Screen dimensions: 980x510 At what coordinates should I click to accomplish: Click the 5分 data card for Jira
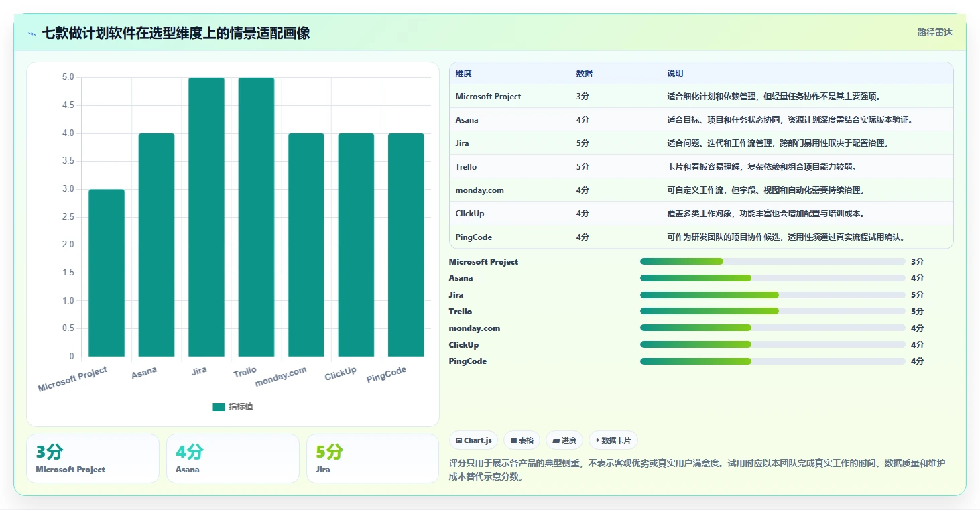(373, 458)
